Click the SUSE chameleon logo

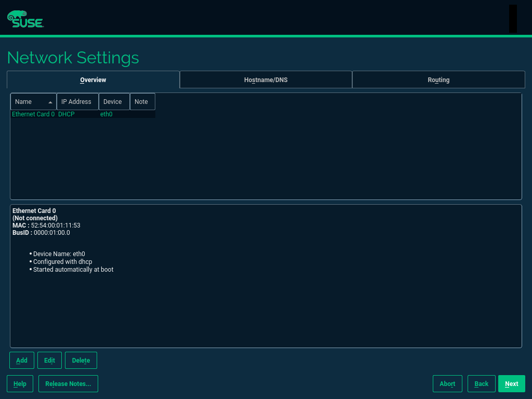click(25, 19)
